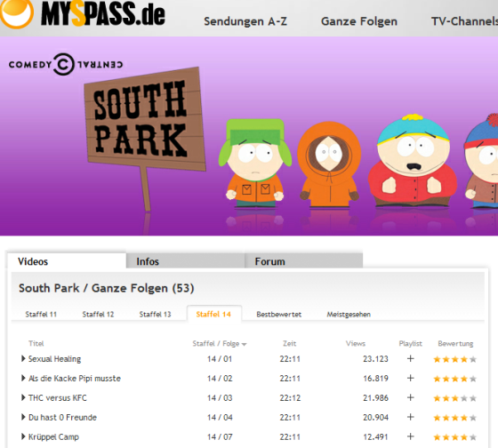
Task: Click the 23.123 views value
Action: (375, 359)
